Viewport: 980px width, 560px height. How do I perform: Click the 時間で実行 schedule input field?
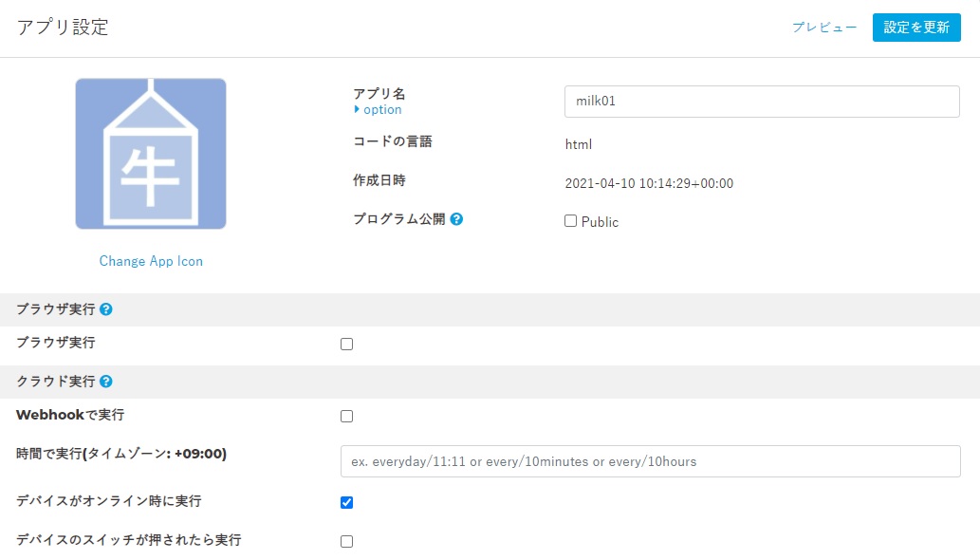click(x=650, y=461)
